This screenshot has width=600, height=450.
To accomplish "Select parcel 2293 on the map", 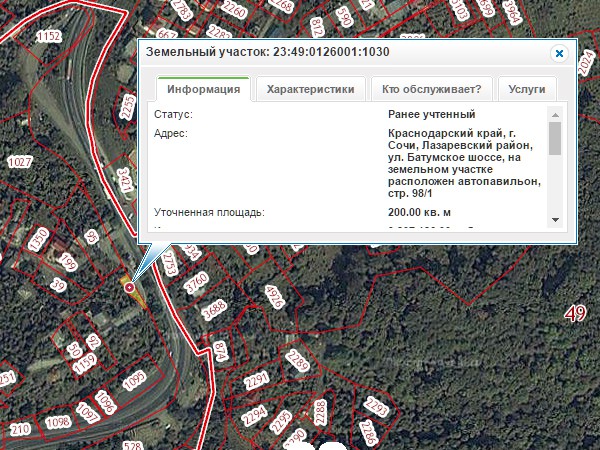I will coord(377,407).
